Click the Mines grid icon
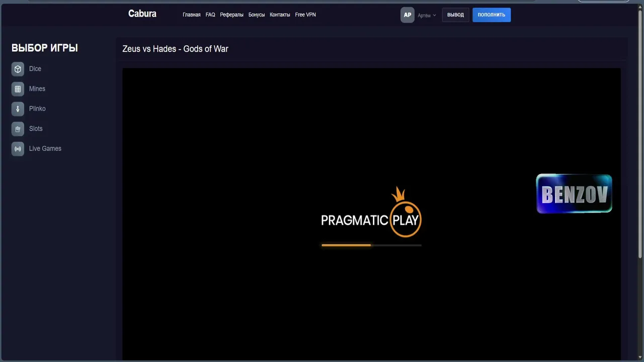644x362 pixels. (x=18, y=89)
